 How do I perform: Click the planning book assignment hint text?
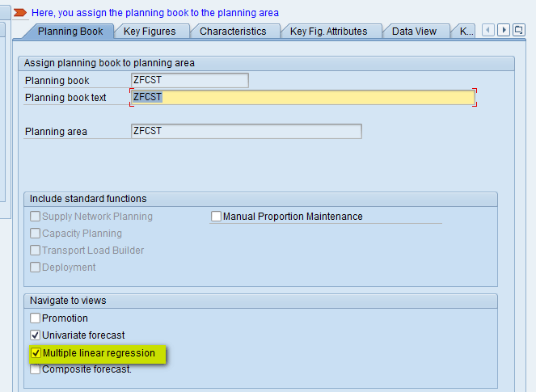point(155,13)
